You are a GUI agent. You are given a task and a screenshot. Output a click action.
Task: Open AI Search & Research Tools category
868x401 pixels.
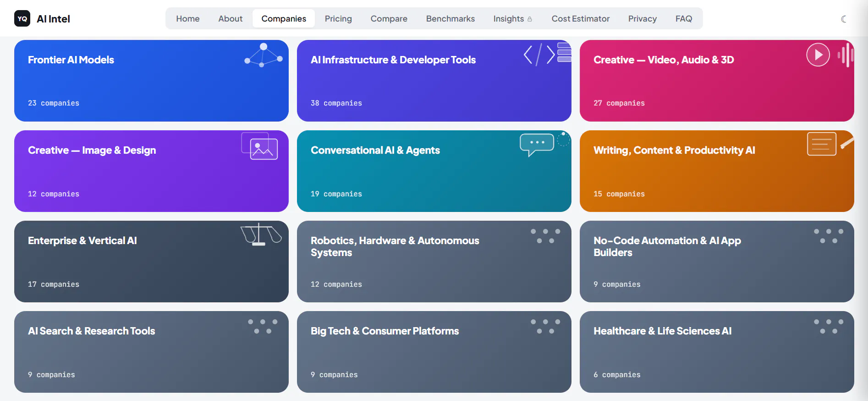pos(151,352)
